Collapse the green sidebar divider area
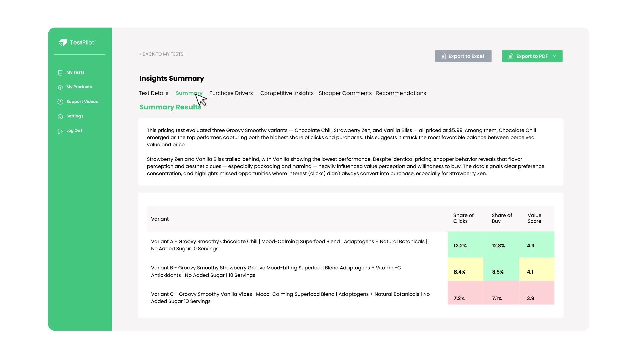The height and width of the screenshot is (362, 644). pos(78,54)
